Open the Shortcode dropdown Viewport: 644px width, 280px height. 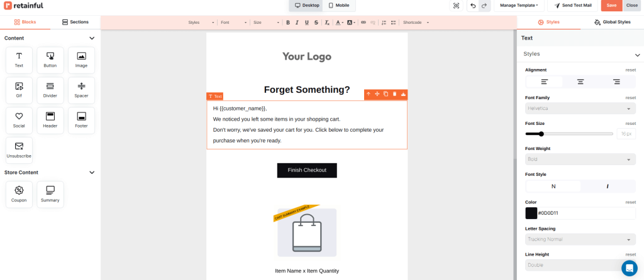click(416, 23)
